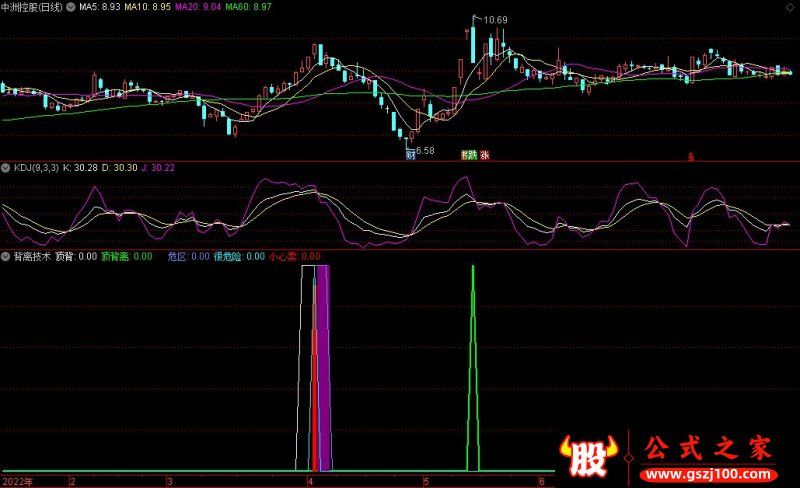Click the 10.69 high price label
This screenshot has width=800, height=488.
495,20
